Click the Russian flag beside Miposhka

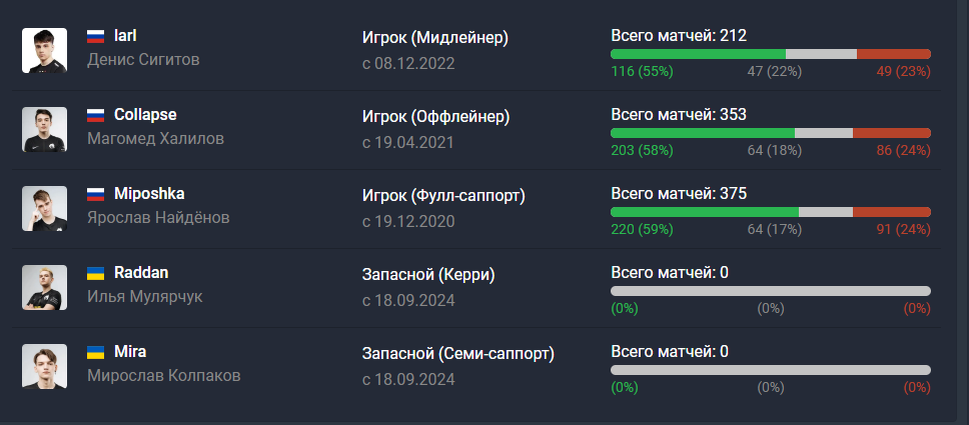(x=95, y=195)
